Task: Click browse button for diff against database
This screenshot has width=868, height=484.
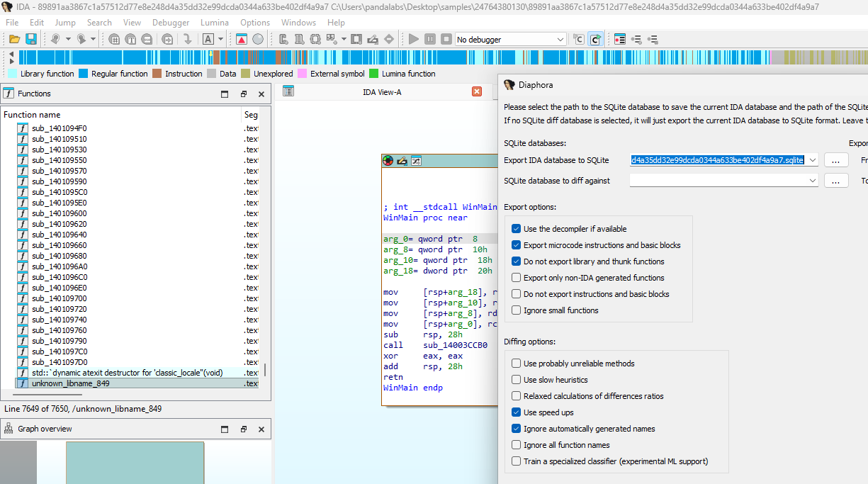Action: pos(836,181)
